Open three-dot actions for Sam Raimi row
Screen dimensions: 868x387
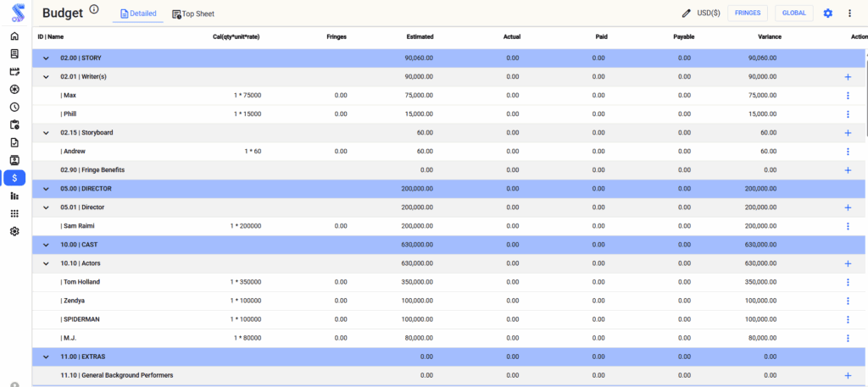[848, 226]
